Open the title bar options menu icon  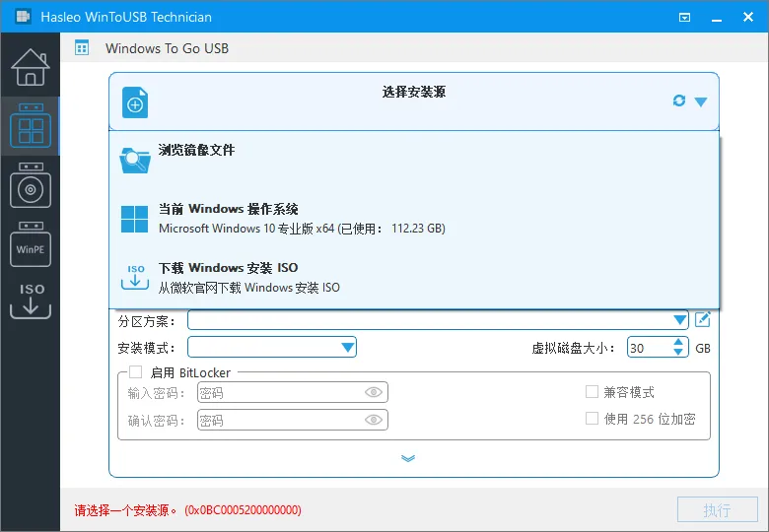click(x=684, y=18)
